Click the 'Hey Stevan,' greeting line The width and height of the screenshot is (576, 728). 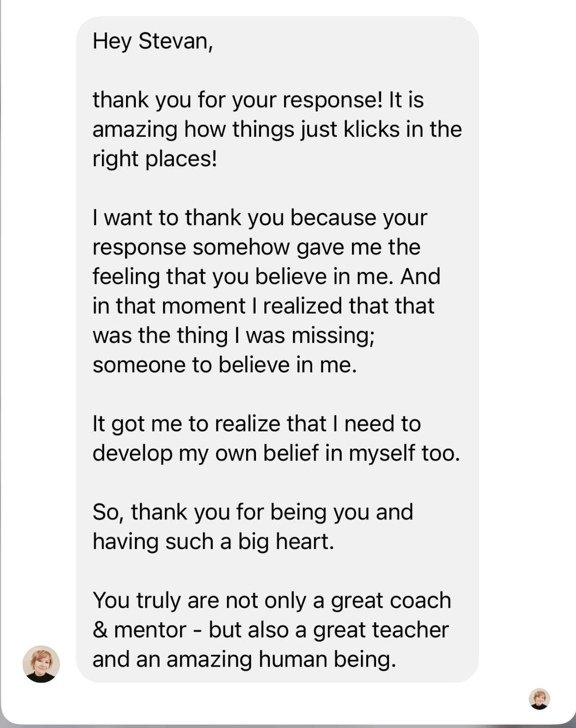(153, 41)
